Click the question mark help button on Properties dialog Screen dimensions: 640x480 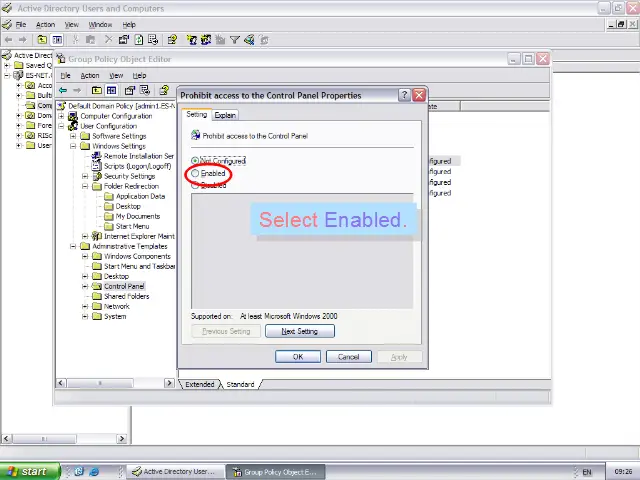[x=404, y=95]
